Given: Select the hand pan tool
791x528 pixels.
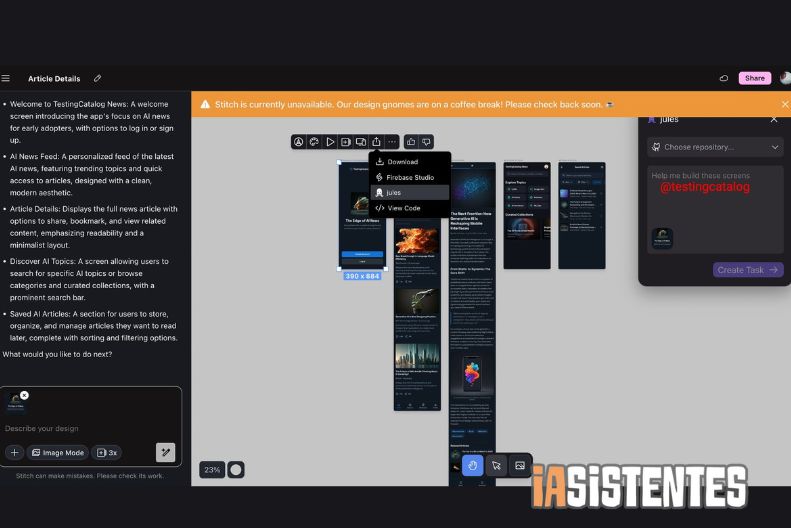Looking at the screenshot, I should (473, 465).
